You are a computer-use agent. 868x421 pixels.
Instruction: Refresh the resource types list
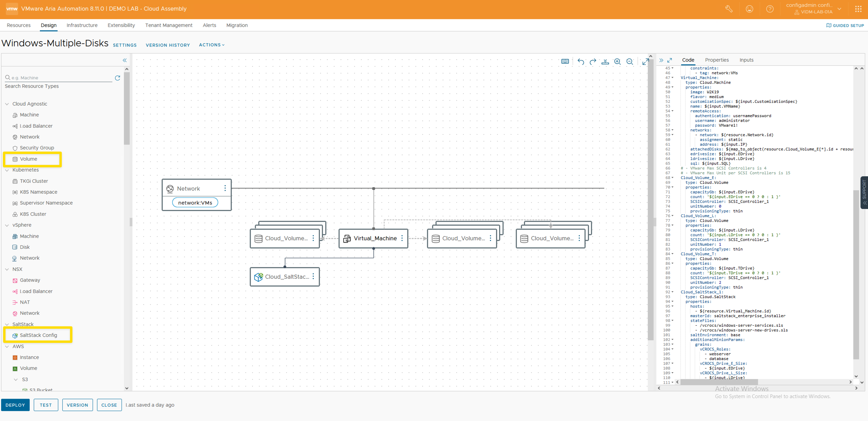pyautogui.click(x=117, y=78)
